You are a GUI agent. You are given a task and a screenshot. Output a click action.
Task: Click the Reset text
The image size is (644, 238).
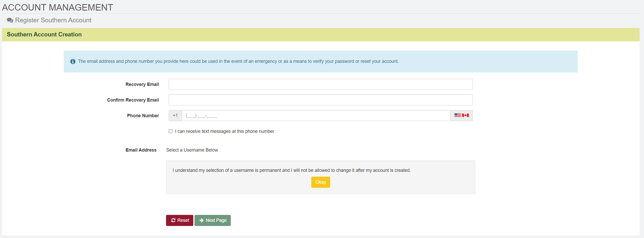(183, 220)
